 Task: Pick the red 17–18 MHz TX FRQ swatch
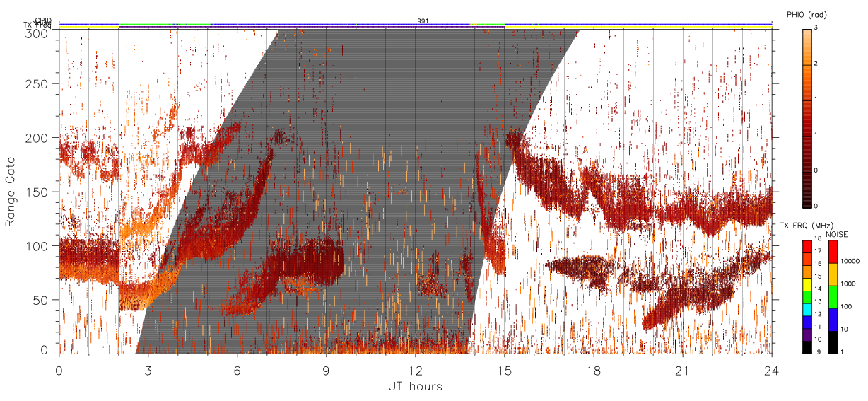click(807, 247)
